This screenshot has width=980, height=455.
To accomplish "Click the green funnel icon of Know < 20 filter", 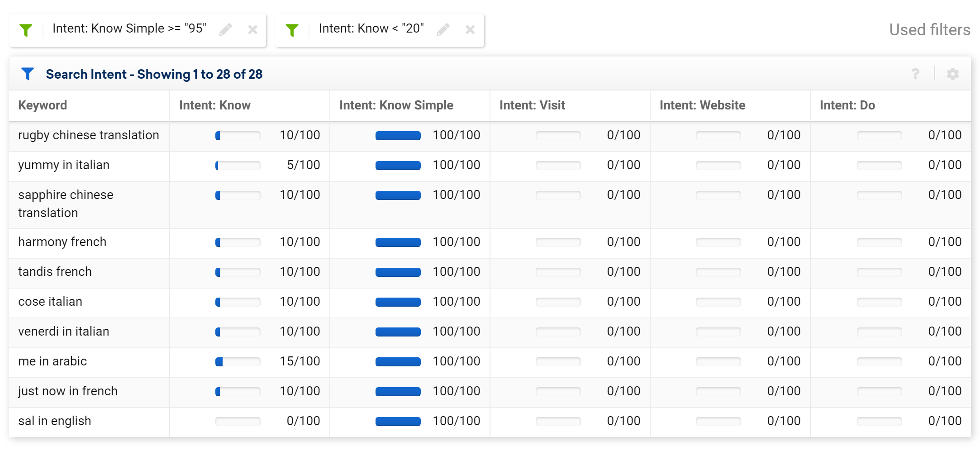I will coord(292,30).
